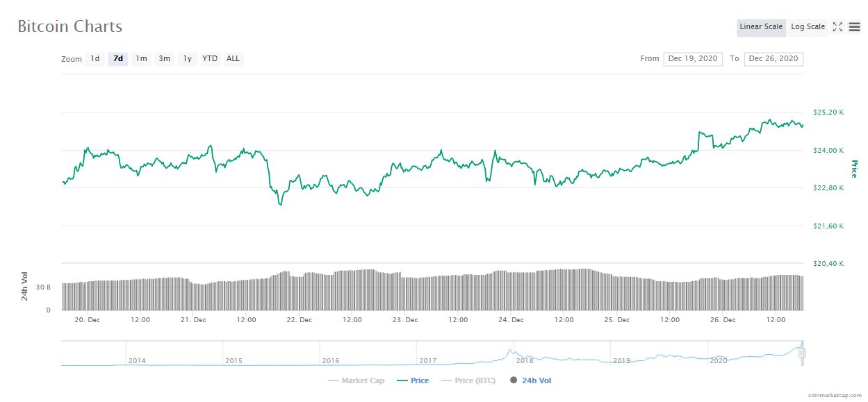Click 2016 label in navigator timeline

(331, 360)
